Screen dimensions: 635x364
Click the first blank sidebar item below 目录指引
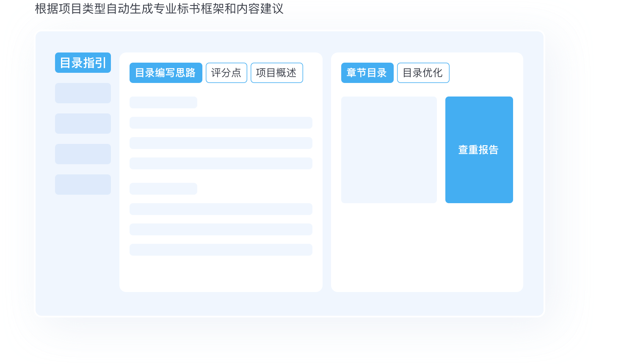[x=83, y=93]
